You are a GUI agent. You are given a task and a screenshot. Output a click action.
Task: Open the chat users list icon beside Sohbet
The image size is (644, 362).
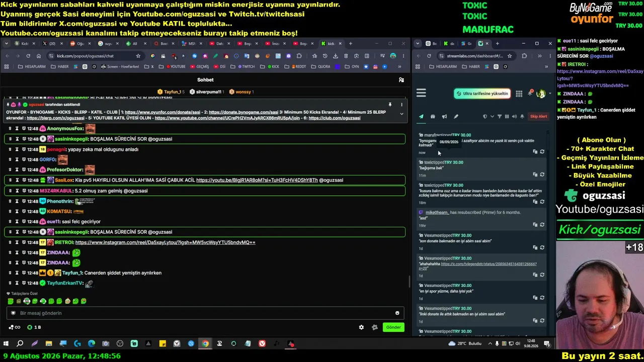(401, 80)
